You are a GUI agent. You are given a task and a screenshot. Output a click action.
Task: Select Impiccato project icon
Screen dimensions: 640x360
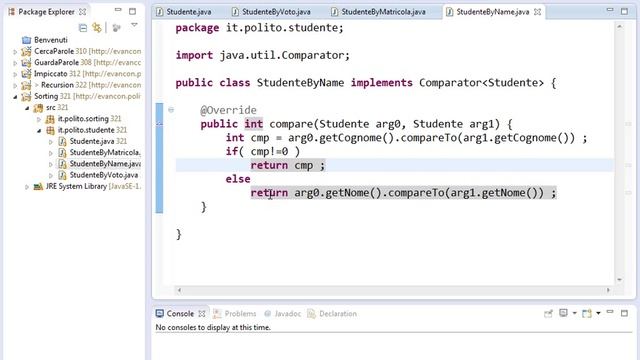pyautogui.click(x=26, y=74)
